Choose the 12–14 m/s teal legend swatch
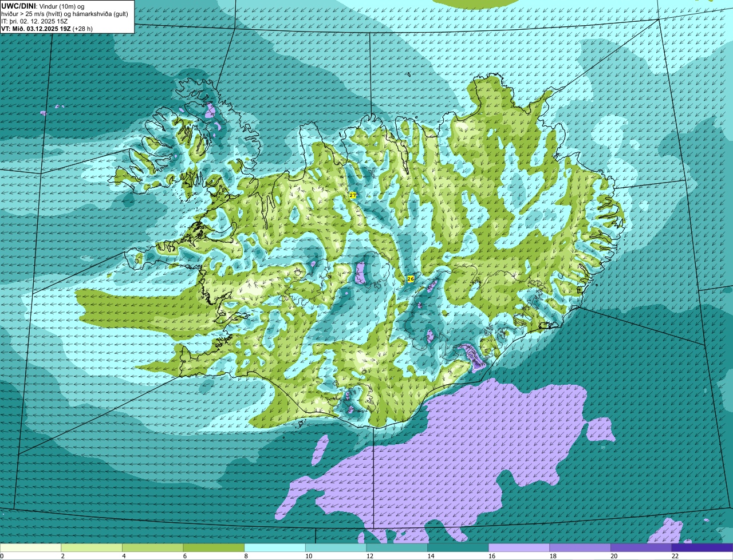 click(x=397, y=547)
